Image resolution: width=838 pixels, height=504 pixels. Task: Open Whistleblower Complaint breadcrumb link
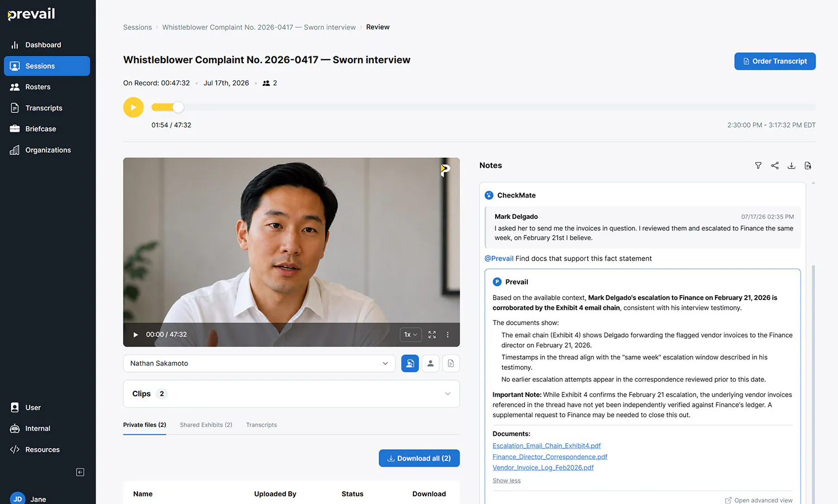pos(259,27)
